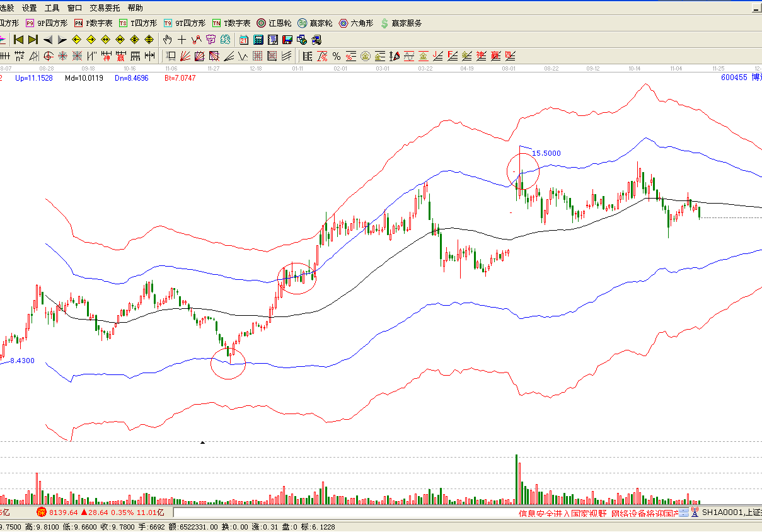Open the 设置 menu

[29, 8]
